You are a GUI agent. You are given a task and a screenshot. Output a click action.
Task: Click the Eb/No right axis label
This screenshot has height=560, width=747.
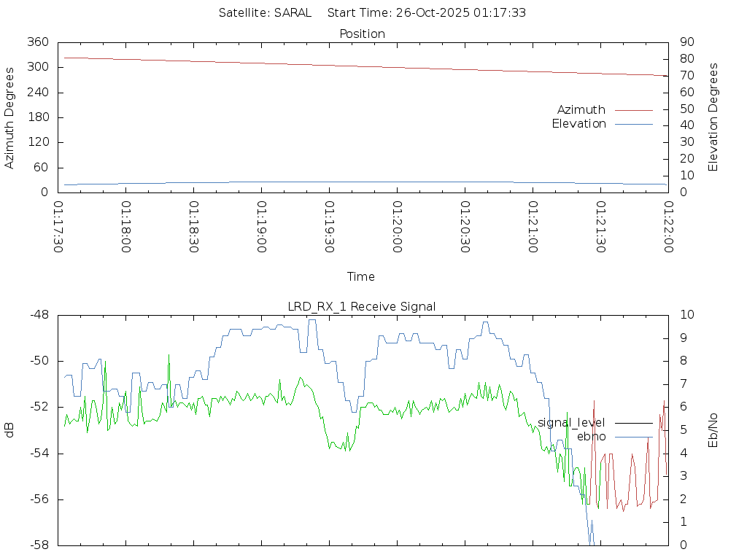pos(713,430)
